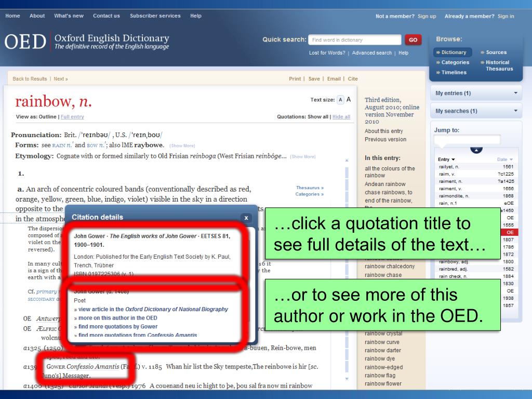Open Advanced search link
The image size is (532, 399).
pyautogui.click(x=372, y=53)
